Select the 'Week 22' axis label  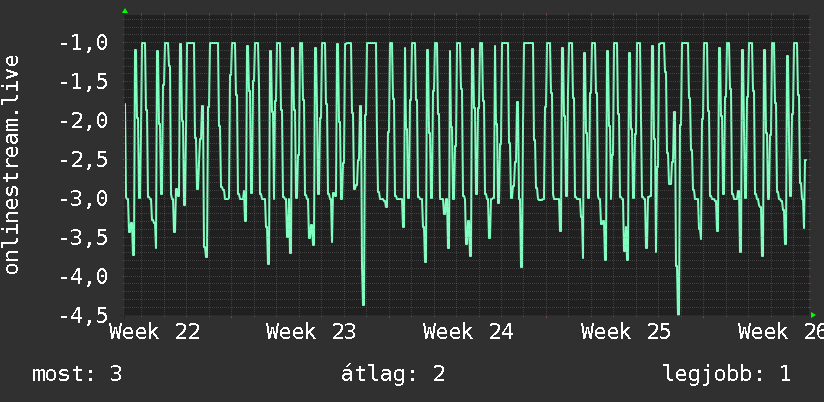(154, 332)
